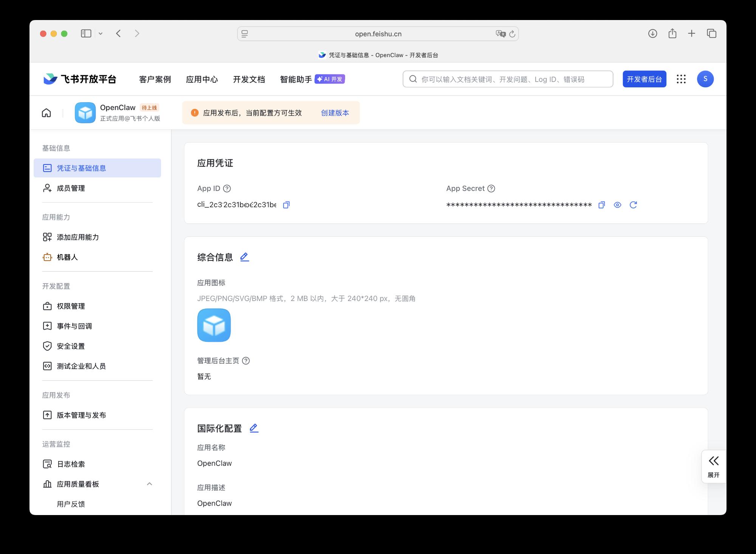756x554 pixels.
Task: Expand the 展开 side panel
Action: (x=713, y=466)
